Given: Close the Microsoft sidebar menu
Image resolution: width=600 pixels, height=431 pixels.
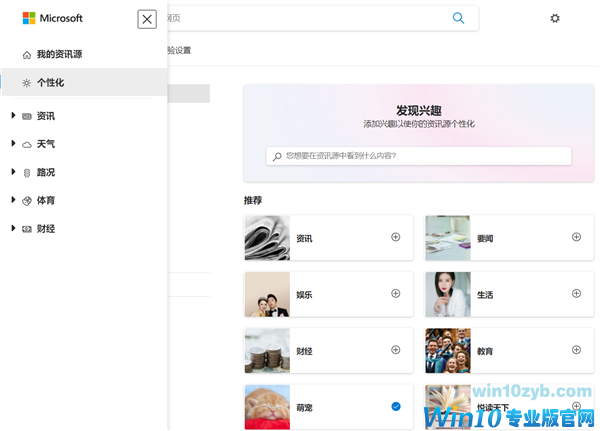Looking at the screenshot, I should (x=147, y=18).
